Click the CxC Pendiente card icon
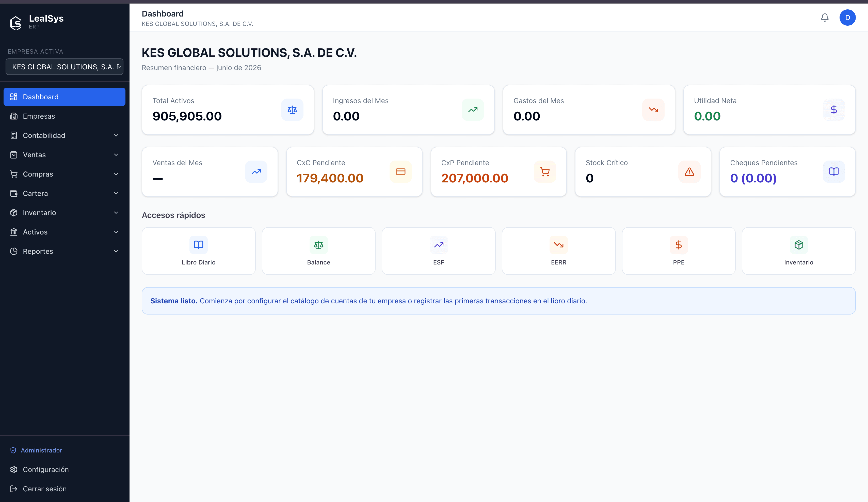Image resolution: width=868 pixels, height=502 pixels. tap(400, 171)
